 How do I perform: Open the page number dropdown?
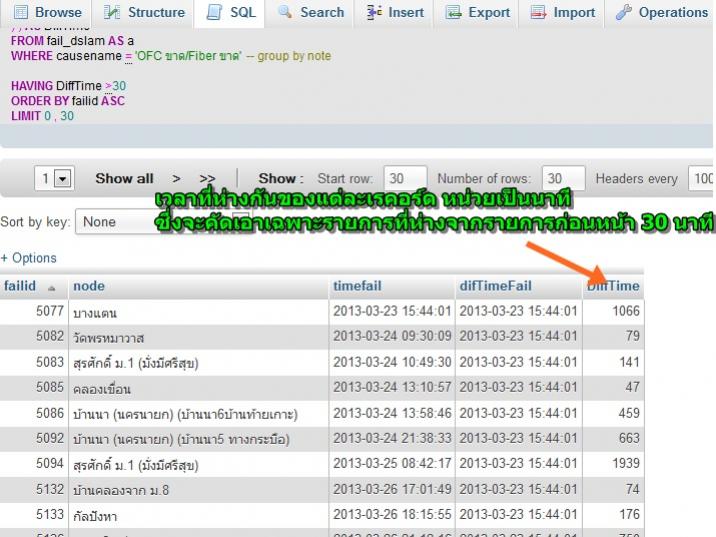54,178
